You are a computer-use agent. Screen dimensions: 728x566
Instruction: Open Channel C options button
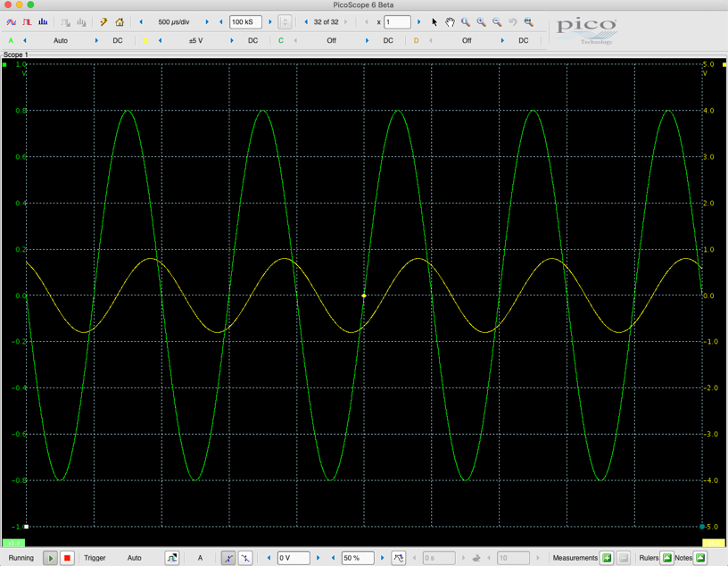281,40
